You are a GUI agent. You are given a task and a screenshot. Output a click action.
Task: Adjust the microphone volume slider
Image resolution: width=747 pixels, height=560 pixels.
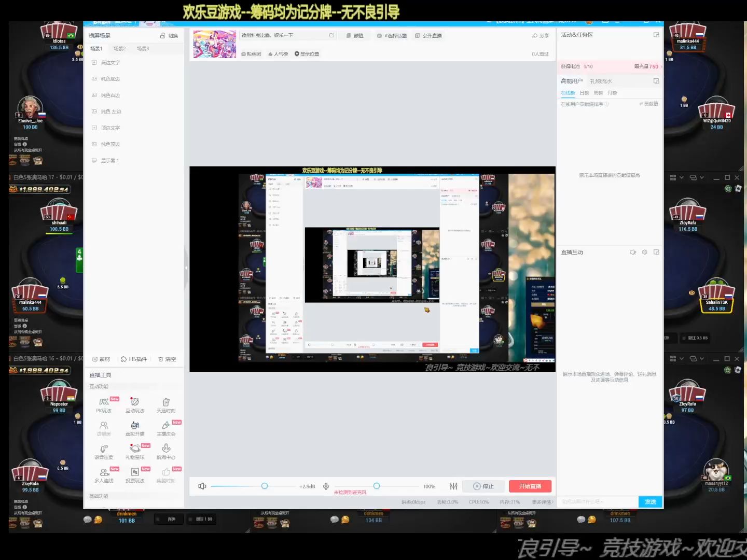pos(377,486)
